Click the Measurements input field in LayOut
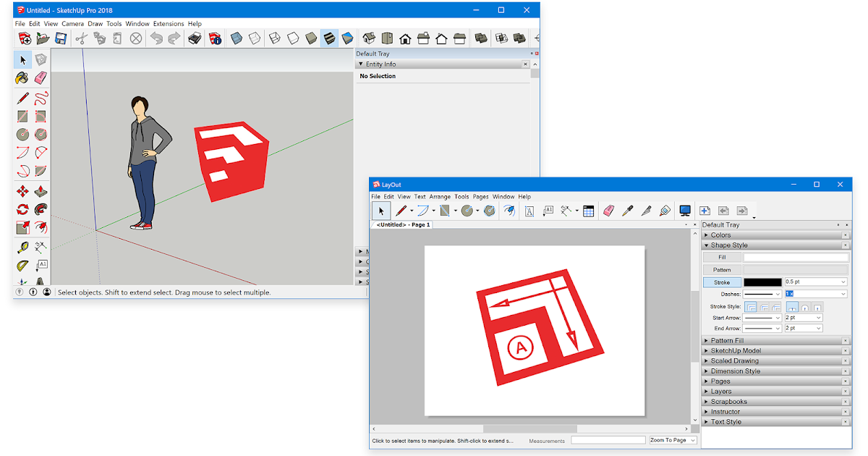Image resolution: width=868 pixels, height=456 pixels. 608,440
